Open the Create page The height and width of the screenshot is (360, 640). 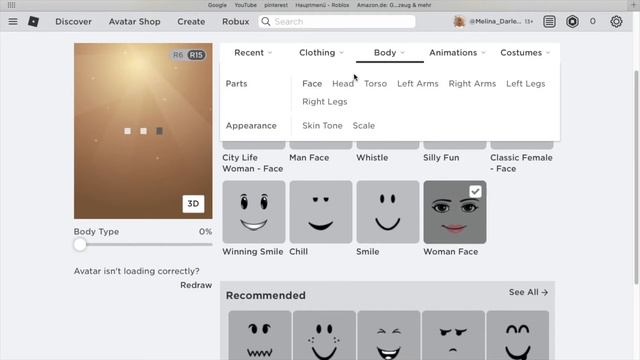pos(191,21)
